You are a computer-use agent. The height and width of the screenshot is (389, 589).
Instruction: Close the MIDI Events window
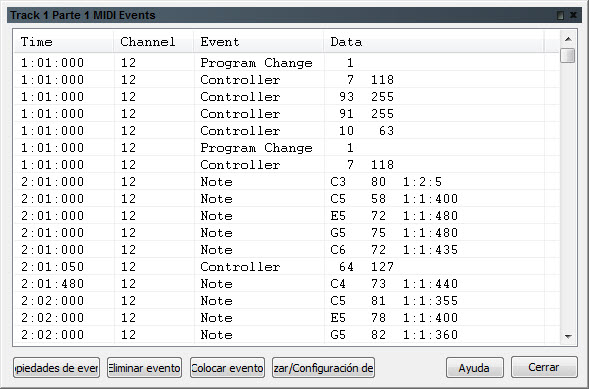573,15
